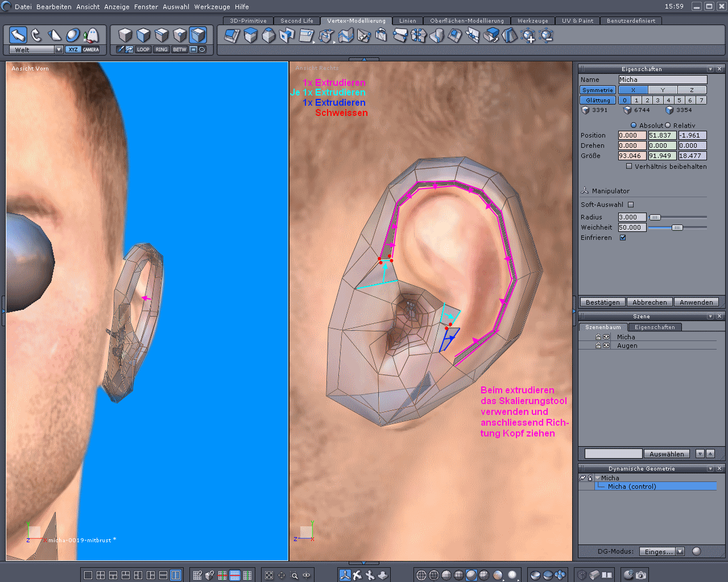
Task: Switch to the Oberflächen-Modellierung tab
Action: (x=467, y=20)
